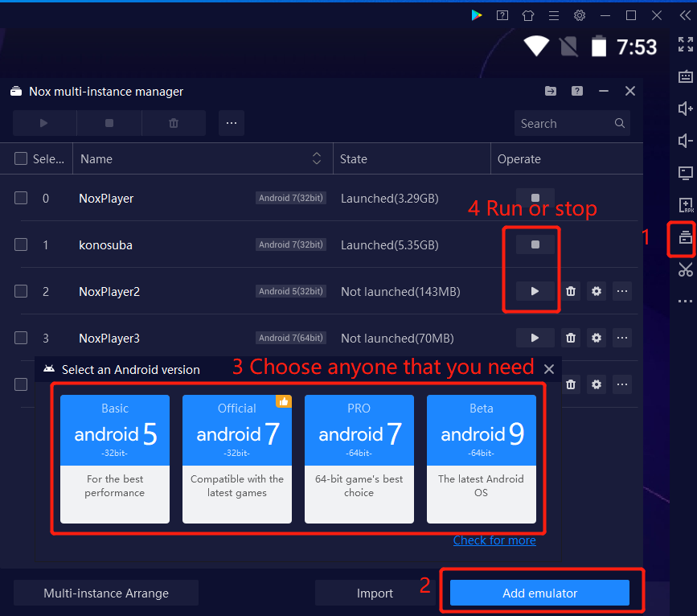This screenshot has height=616, width=697.
Task: Click the Add emulator button
Action: click(539, 593)
